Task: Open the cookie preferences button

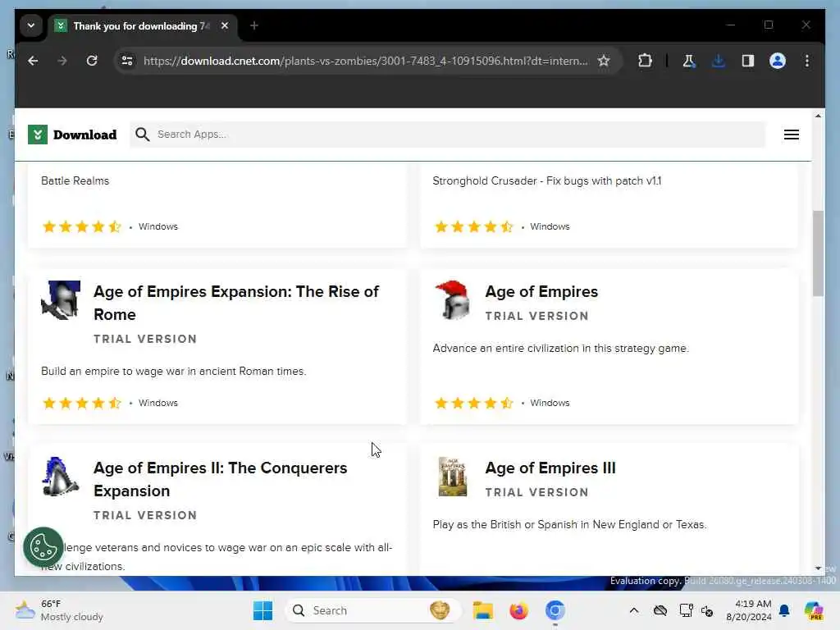Action: 43,547
